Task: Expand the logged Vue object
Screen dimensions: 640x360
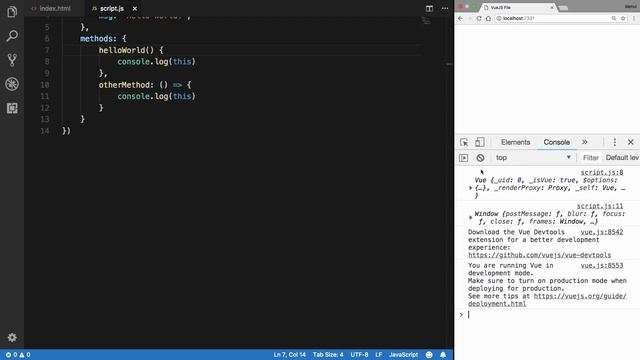Action: [x=471, y=188]
